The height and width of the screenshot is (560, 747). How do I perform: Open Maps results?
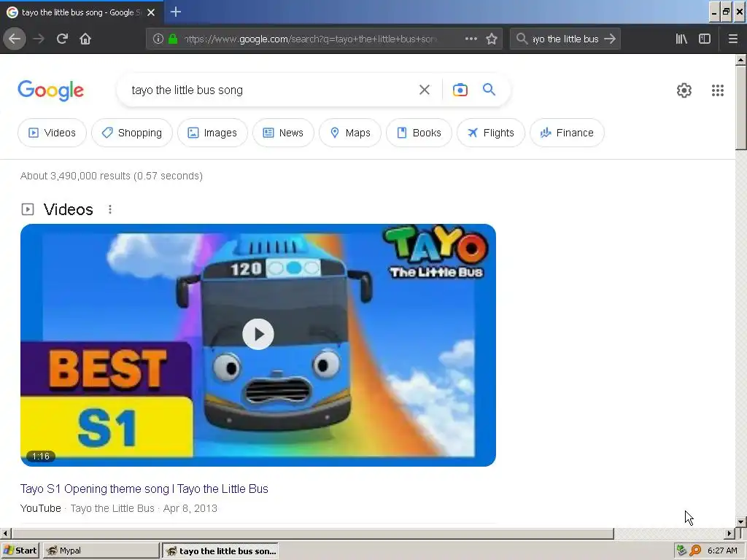click(350, 133)
